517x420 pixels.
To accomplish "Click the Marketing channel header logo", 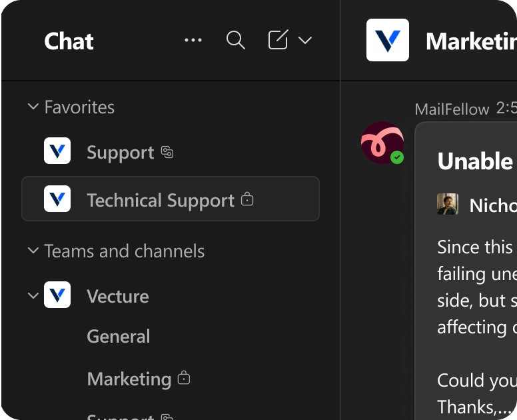I will pos(388,40).
